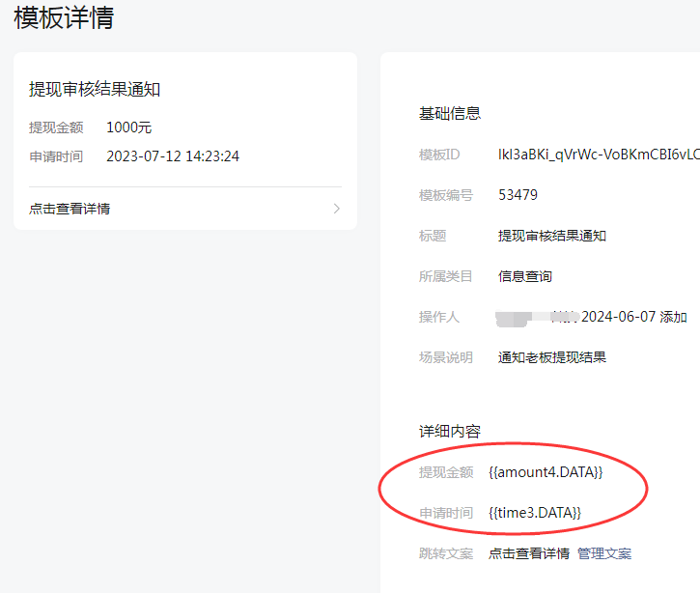Click the 跳转文案 label
This screenshot has width=700, height=593.
(445, 553)
